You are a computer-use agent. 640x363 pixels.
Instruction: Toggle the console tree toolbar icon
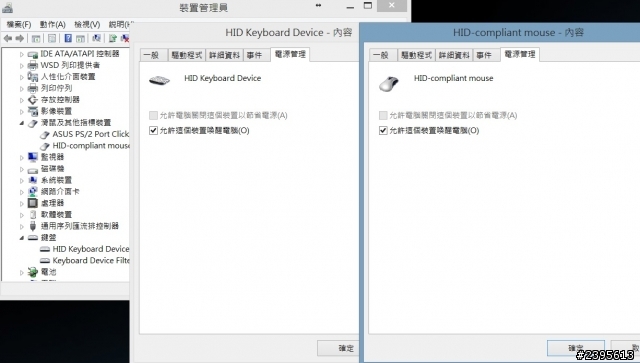[x=36, y=38]
